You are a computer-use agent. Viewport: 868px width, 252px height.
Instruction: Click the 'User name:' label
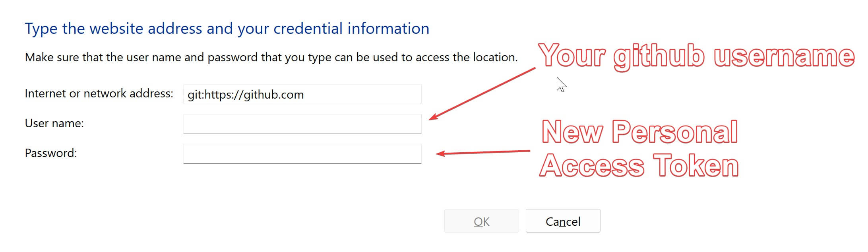(x=54, y=123)
